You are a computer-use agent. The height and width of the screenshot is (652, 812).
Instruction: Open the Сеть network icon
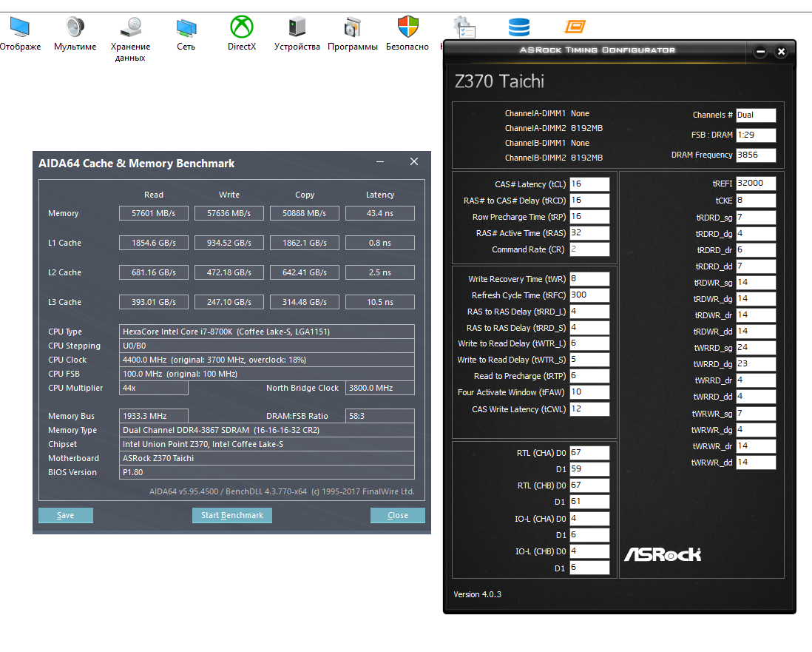tap(186, 27)
